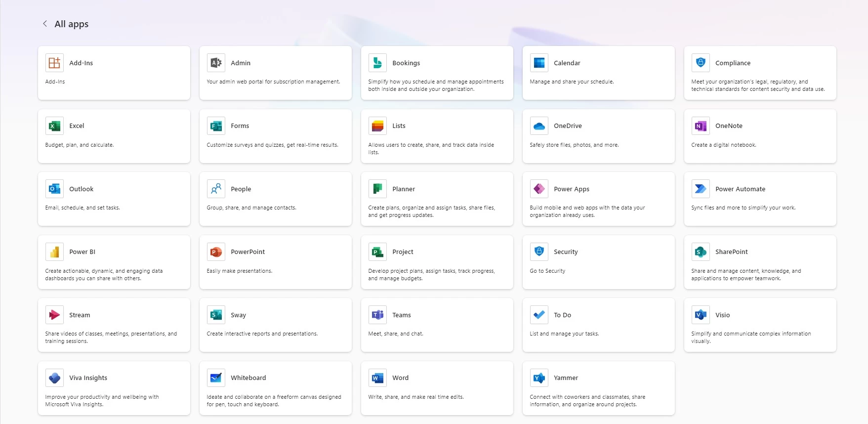Click the To Do title link
The height and width of the screenshot is (424, 868).
[562, 315]
